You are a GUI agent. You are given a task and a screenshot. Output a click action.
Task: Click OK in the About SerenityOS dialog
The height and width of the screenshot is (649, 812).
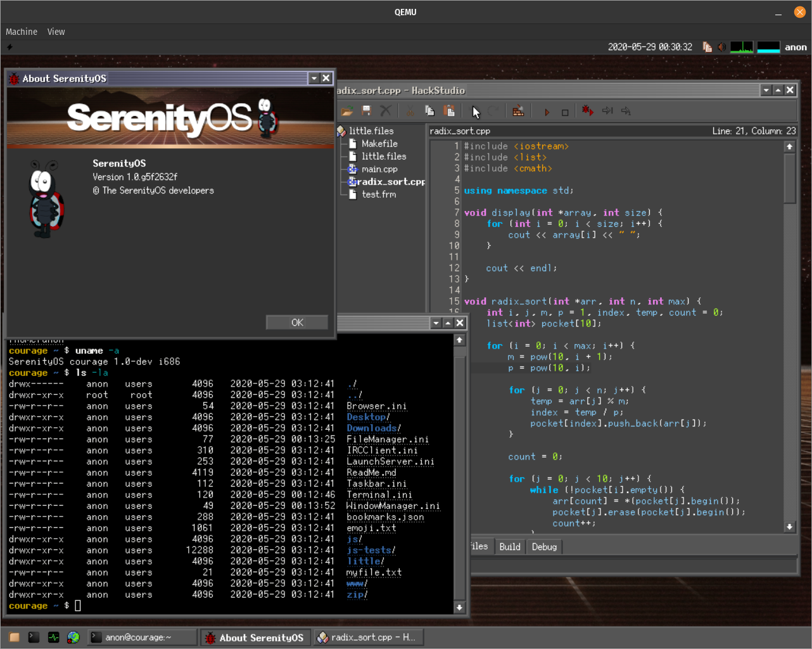point(297,323)
